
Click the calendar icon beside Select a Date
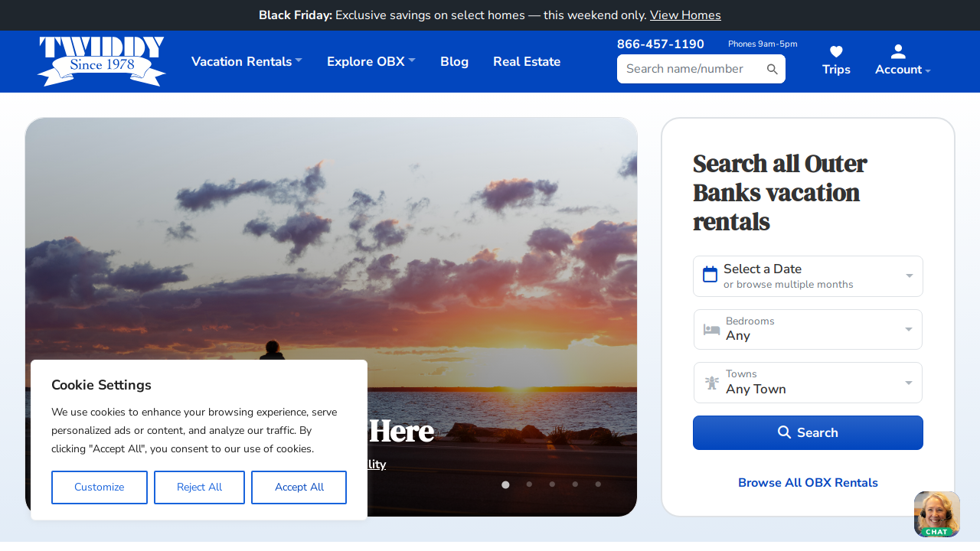(710, 274)
